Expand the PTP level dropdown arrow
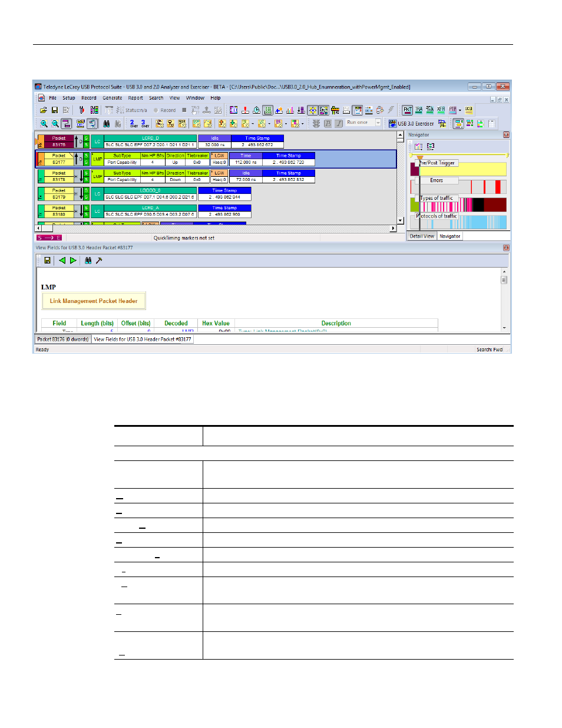This screenshot has width=562, height=728. pyautogui.click(x=460, y=110)
